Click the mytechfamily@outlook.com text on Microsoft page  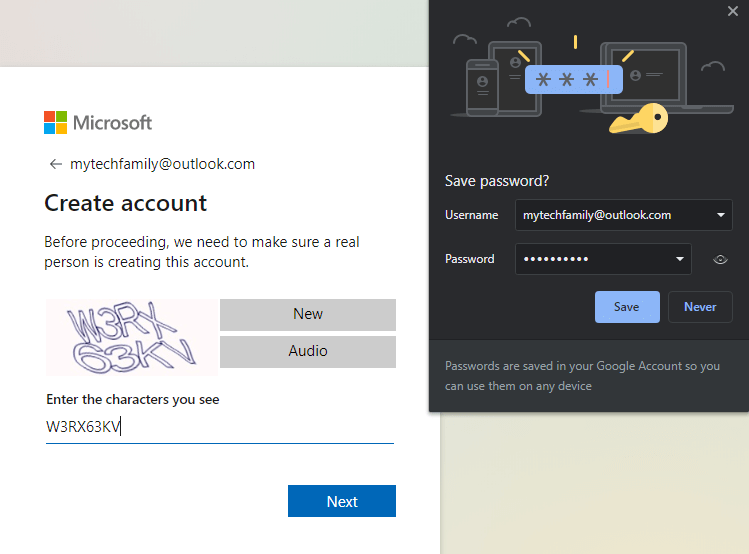click(x=162, y=164)
